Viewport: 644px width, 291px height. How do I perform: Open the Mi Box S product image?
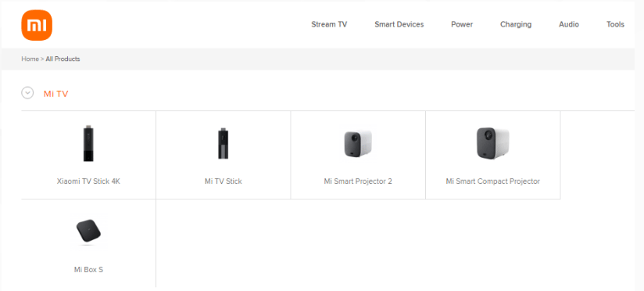pyautogui.click(x=88, y=232)
